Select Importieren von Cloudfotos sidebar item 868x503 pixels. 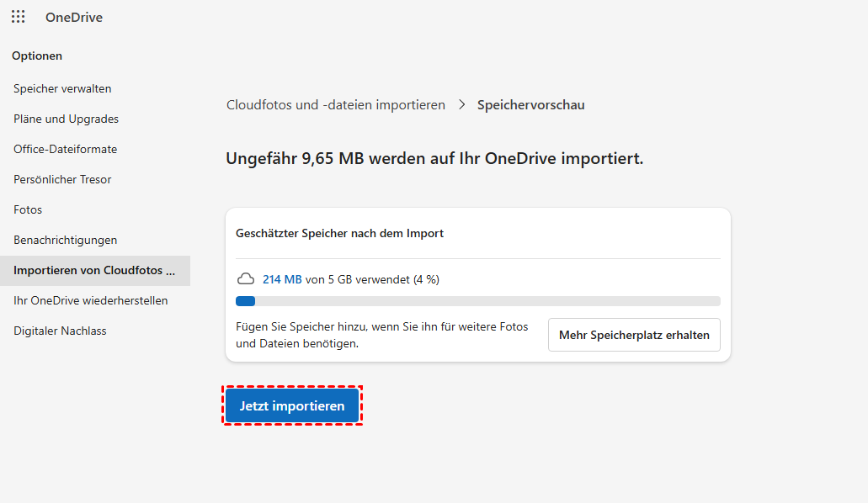[94, 271]
